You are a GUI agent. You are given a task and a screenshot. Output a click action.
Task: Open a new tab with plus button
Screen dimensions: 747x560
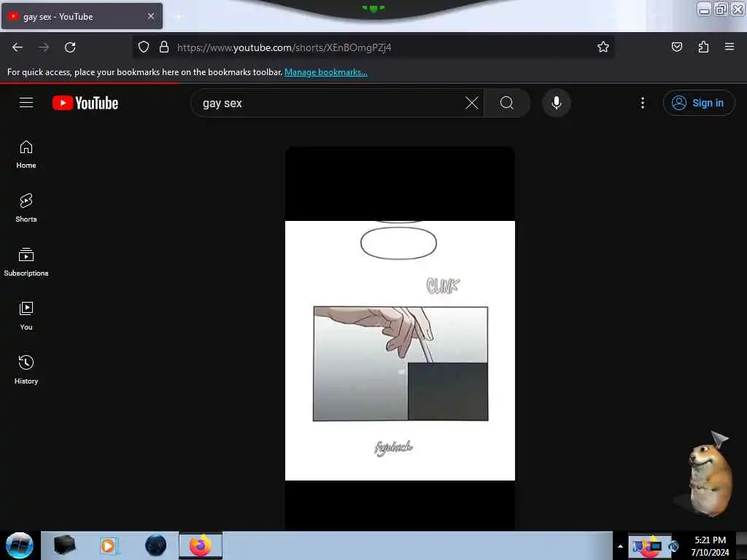coord(177,17)
